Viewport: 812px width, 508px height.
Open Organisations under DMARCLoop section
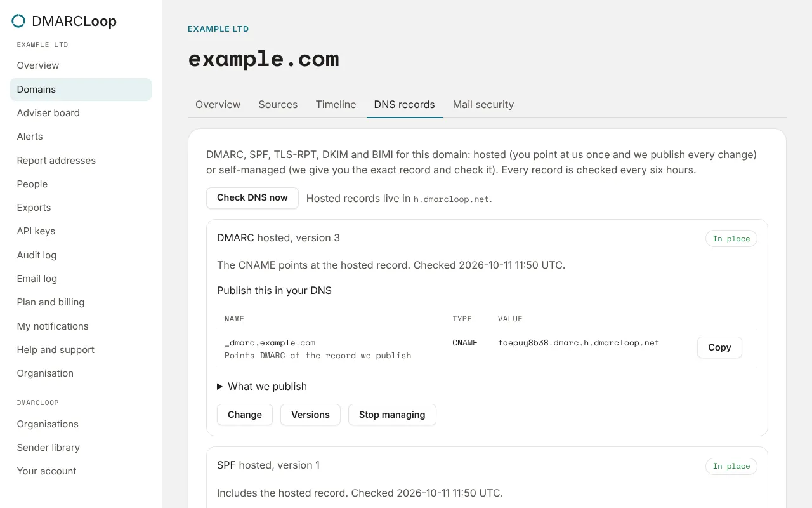(x=81, y=424)
